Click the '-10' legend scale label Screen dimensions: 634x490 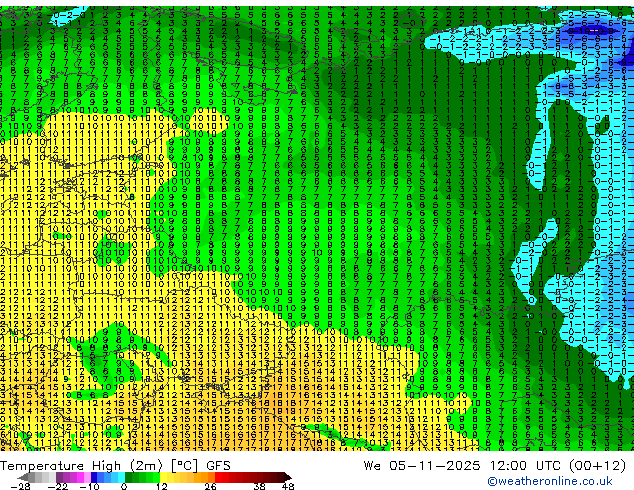89,486
